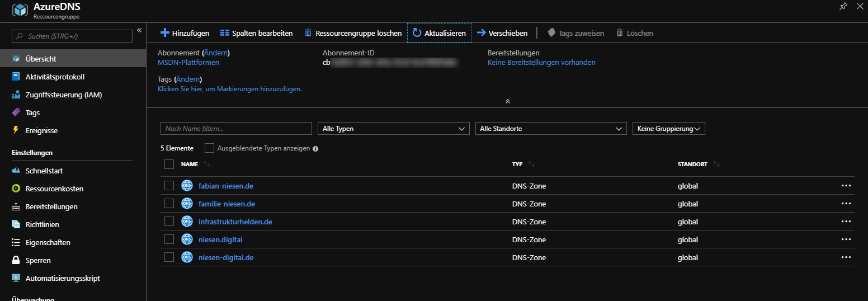Click Tags zuweisen in the toolbar

pos(575,33)
